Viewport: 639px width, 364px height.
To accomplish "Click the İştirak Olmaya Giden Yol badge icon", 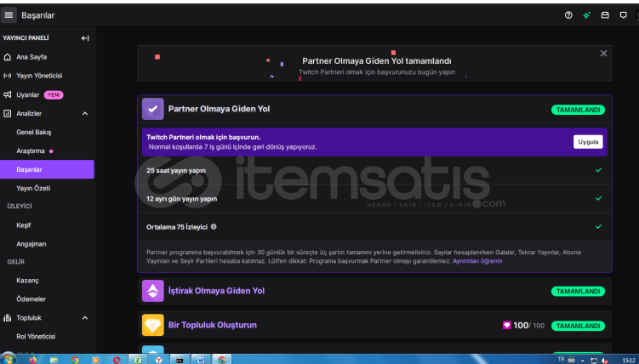I will coord(153,291).
